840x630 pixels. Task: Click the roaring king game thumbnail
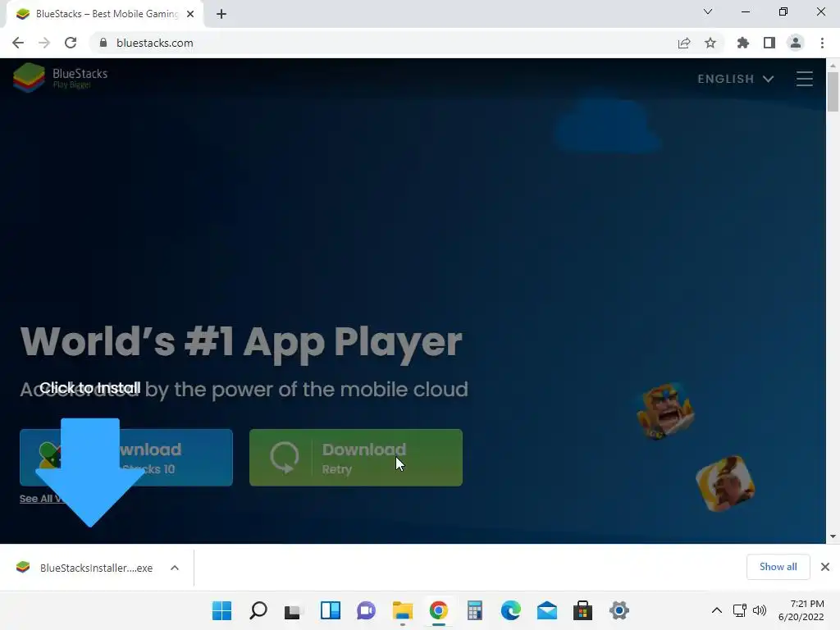coord(664,411)
